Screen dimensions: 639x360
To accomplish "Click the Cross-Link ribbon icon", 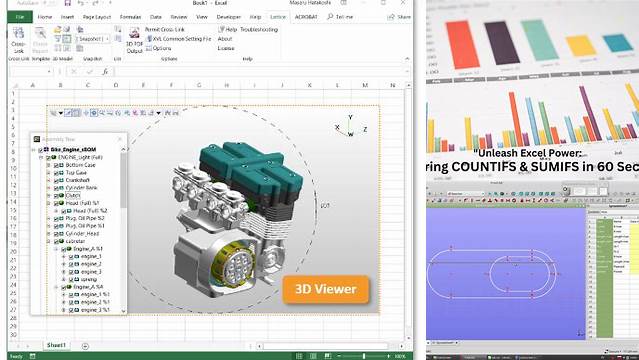I will 18,40.
